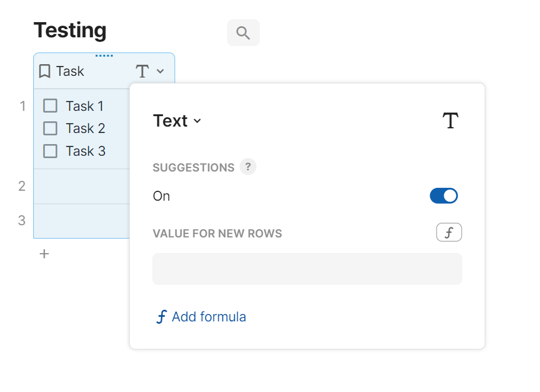The image size is (540, 392).
Task: Click the plus icon to add row
Action: point(44,254)
